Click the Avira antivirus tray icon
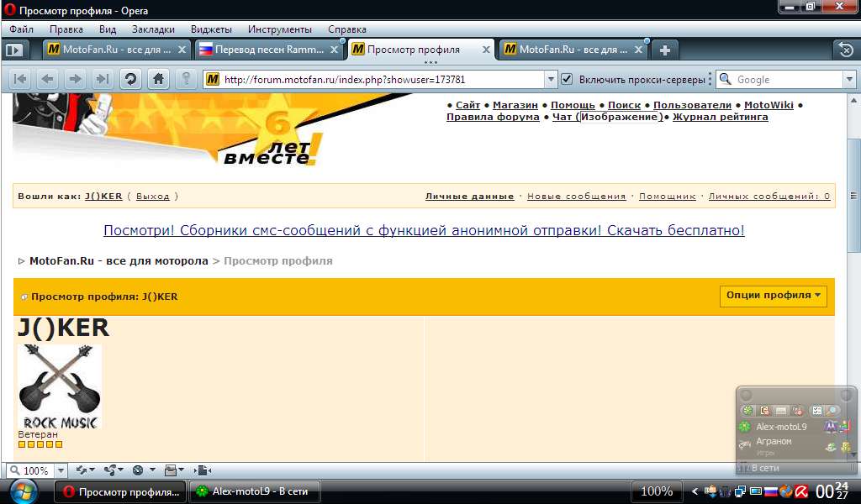The width and height of the screenshot is (861, 504). point(801,491)
